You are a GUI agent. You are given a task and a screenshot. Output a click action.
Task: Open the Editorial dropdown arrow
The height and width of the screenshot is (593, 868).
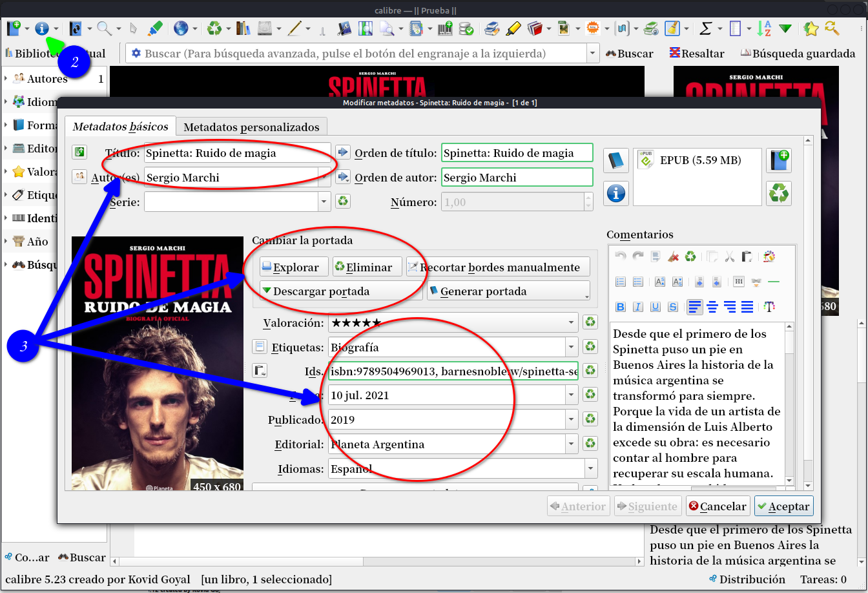(x=572, y=444)
